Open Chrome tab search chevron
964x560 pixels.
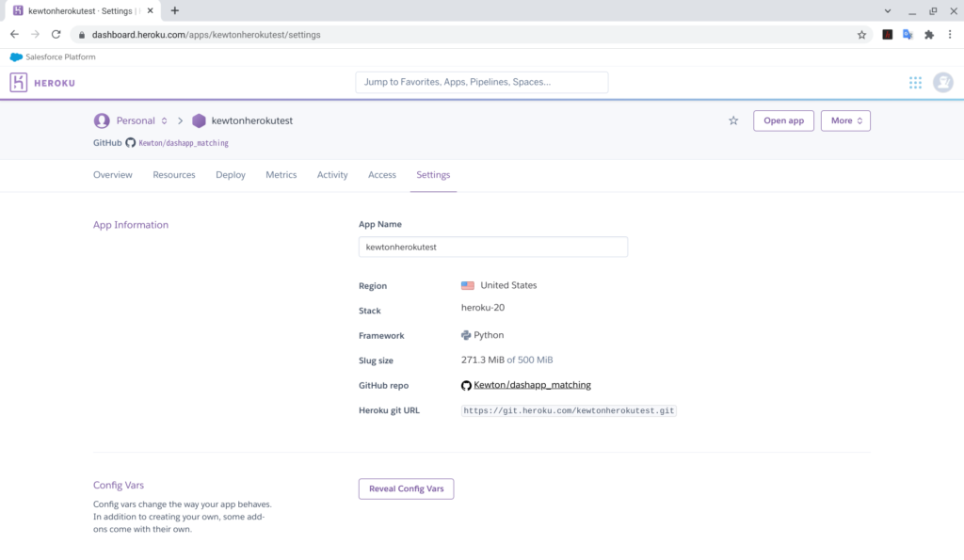(x=887, y=11)
